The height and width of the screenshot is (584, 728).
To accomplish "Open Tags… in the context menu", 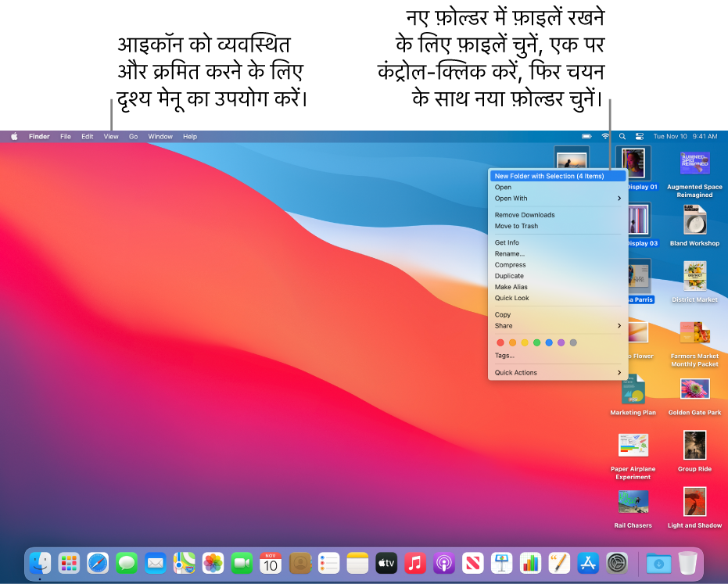I will [x=558, y=356].
